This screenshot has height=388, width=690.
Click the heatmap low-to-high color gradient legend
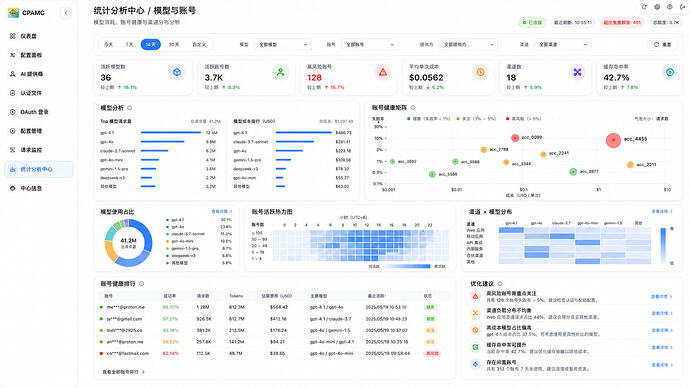tap(407, 266)
